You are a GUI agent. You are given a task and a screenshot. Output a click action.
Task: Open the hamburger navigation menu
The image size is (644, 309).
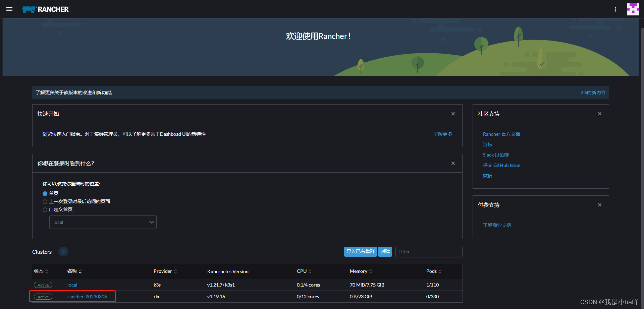[x=9, y=9]
